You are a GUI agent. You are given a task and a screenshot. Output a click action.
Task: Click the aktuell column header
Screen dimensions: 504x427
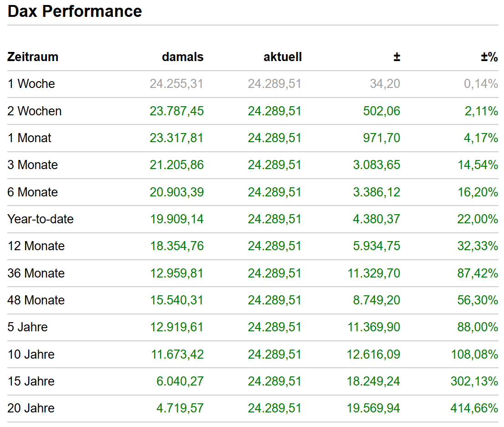tap(283, 57)
